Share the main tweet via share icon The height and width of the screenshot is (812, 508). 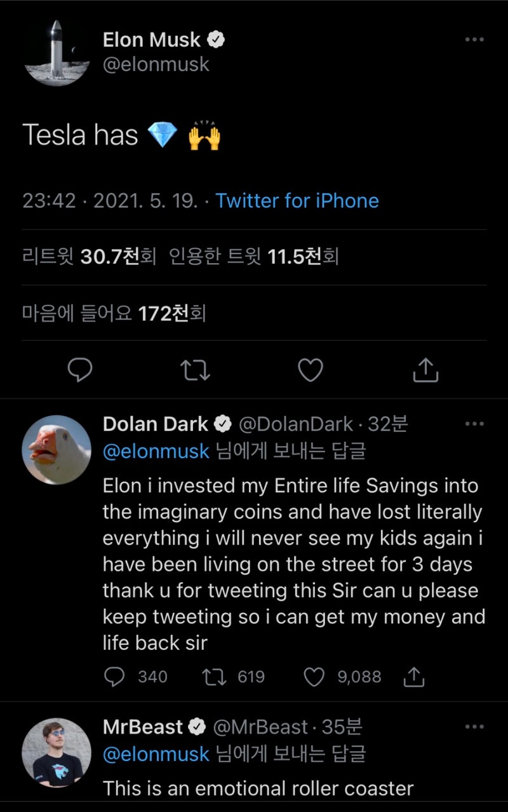(425, 370)
